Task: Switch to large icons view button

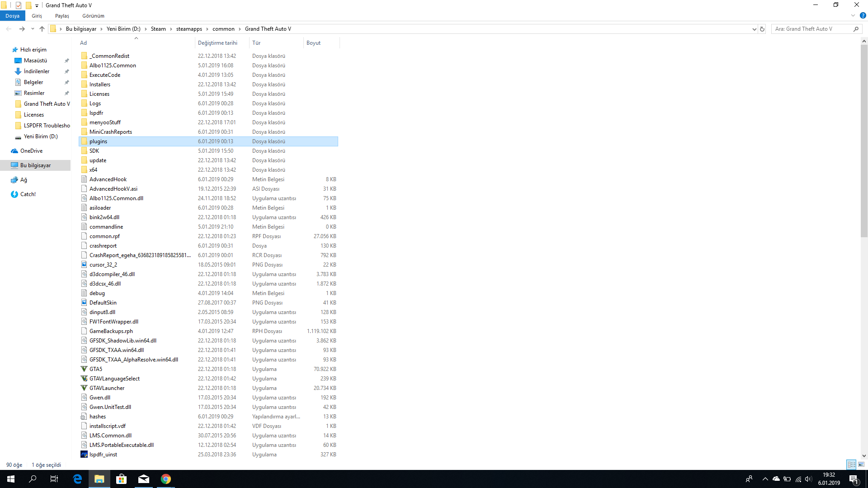Action: pos(861,465)
